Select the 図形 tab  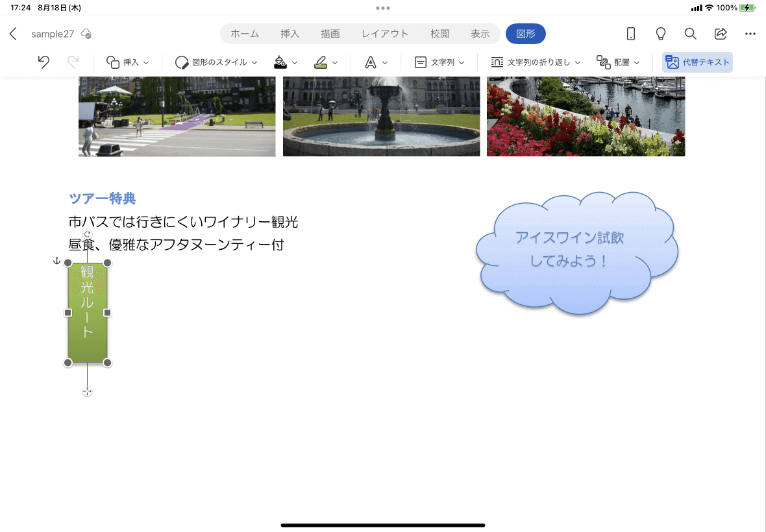tap(526, 34)
